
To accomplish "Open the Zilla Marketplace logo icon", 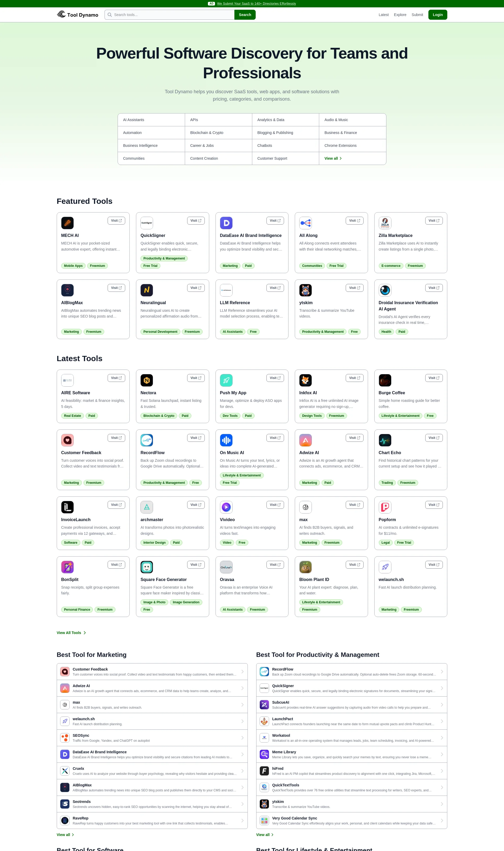I will pyautogui.click(x=385, y=223).
